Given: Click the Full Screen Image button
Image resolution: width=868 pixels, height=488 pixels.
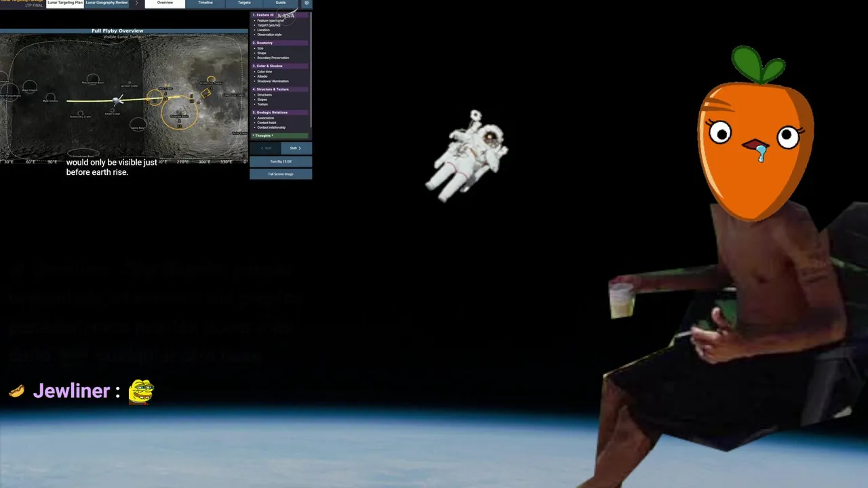Looking at the screenshot, I should (x=281, y=174).
